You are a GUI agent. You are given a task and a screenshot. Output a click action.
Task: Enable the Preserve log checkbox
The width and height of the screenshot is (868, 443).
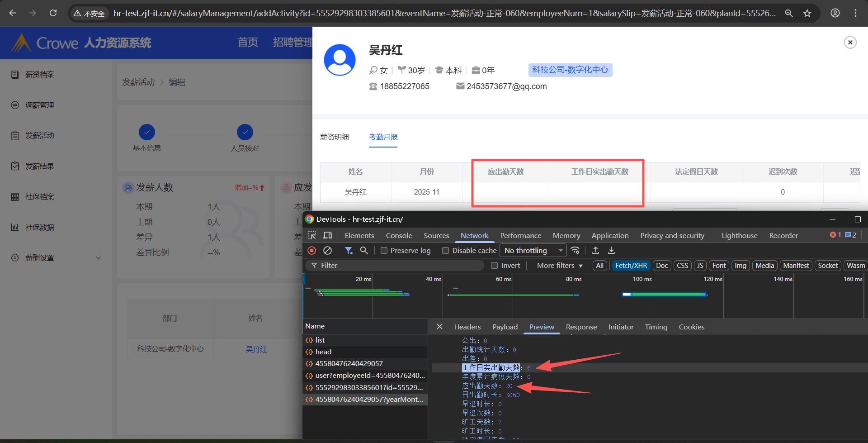[384, 251]
